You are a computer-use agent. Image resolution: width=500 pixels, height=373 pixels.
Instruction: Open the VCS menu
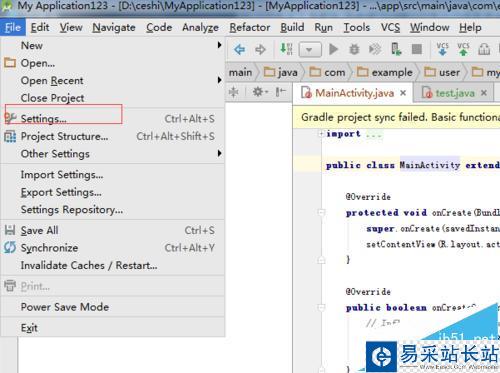point(390,27)
